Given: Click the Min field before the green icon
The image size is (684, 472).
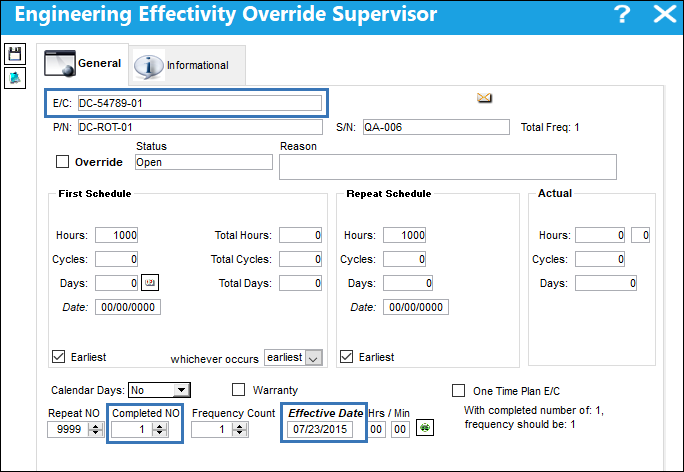Looking at the screenshot, I should (x=400, y=429).
